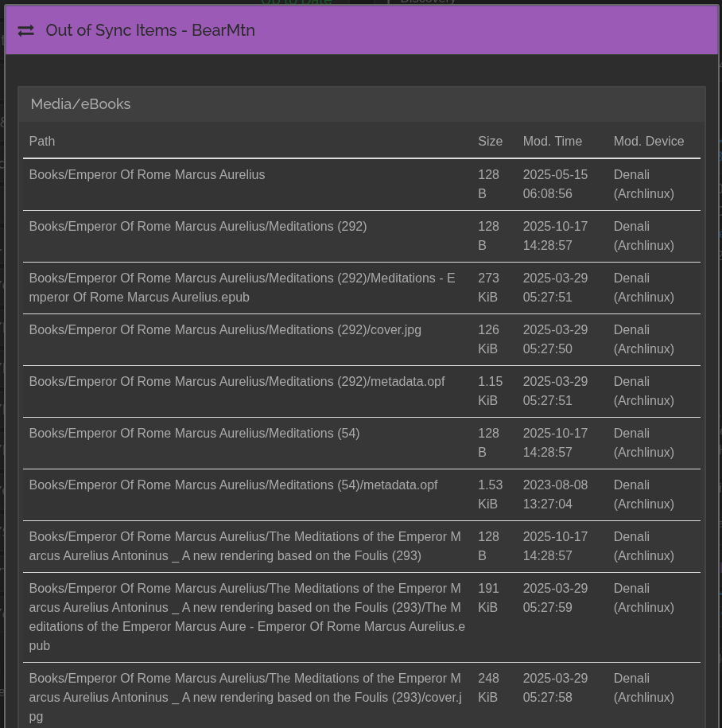Select the Meditations (292)/metadata.opf path
The height and width of the screenshot is (728, 722).
point(237,382)
